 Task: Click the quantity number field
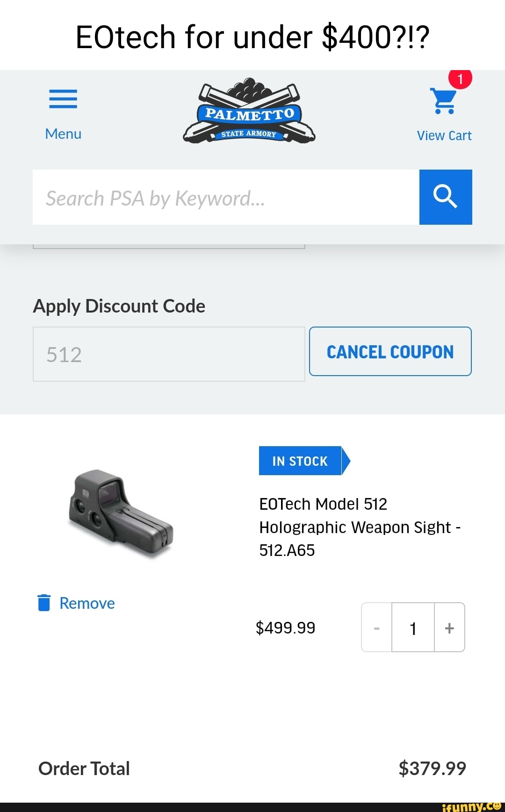(x=413, y=628)
